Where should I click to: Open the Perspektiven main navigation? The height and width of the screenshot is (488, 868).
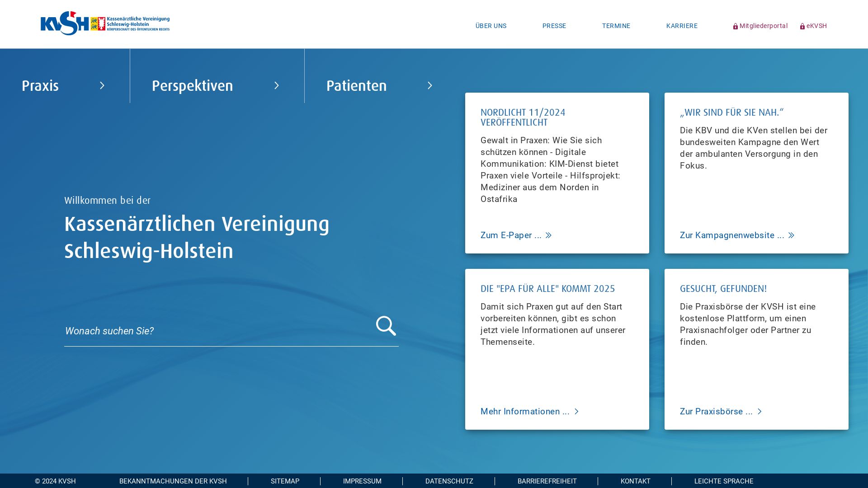pos(193,86)
